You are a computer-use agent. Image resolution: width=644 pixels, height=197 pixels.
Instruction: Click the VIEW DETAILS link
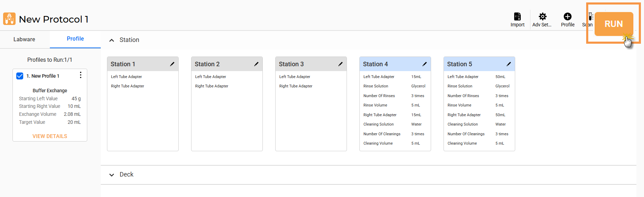(x=50, y=136)
